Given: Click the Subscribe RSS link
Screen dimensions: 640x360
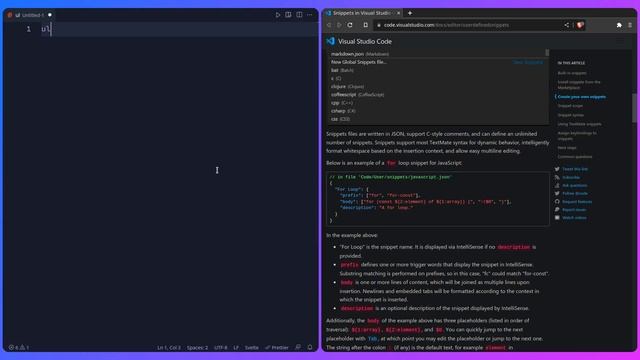Looking at the screenshot, I should click(571, 177).
